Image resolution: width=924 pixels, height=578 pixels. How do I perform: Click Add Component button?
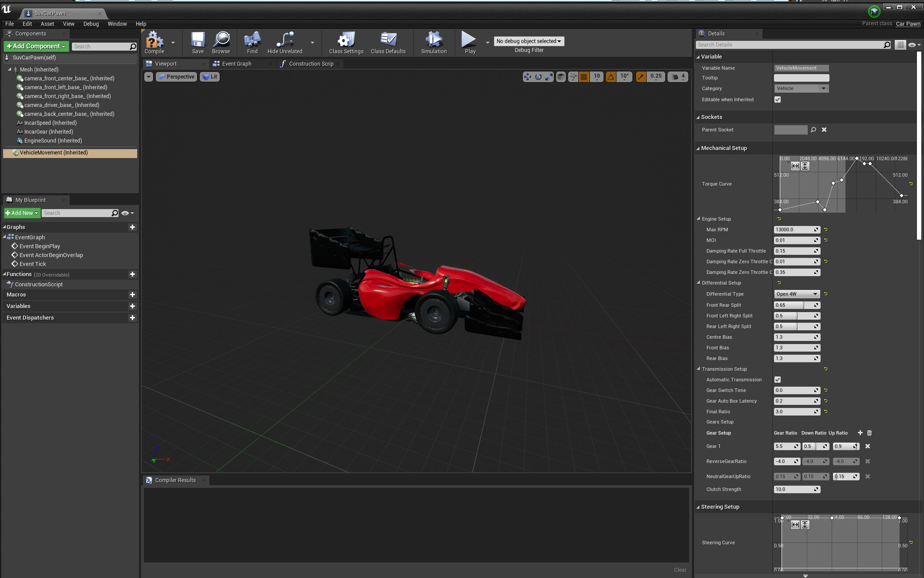coord(36,46)
